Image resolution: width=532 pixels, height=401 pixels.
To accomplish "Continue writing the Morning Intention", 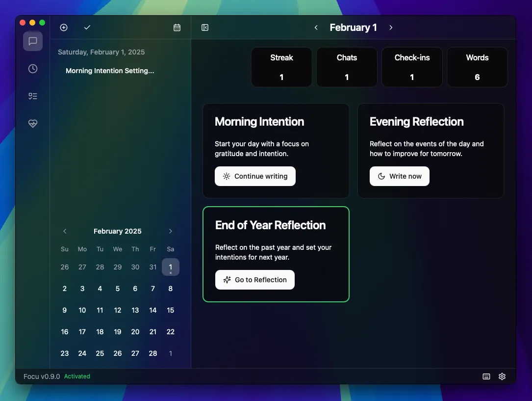I will (255, 176).
